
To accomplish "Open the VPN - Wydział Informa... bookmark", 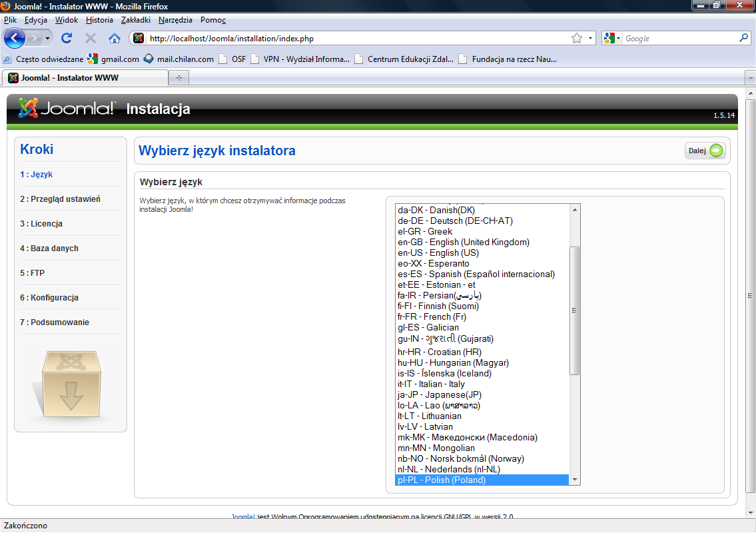I will tap(300, 59).
